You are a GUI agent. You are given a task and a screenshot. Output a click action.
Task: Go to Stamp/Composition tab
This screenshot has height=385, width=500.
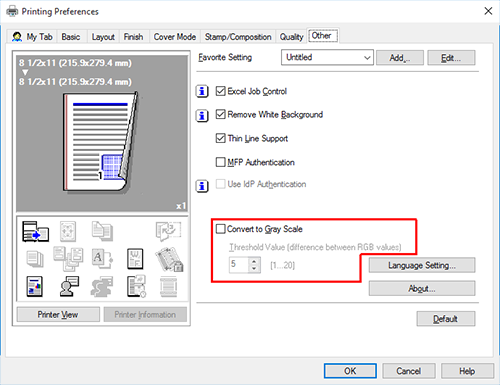pos(238,37)
